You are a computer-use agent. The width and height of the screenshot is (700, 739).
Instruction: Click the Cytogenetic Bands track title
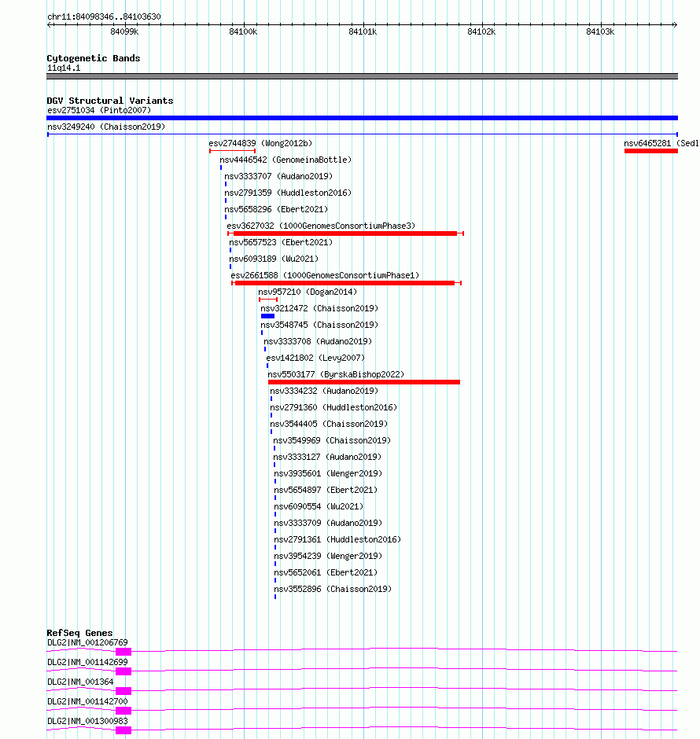pyautogui.click(x=94, y=58)
